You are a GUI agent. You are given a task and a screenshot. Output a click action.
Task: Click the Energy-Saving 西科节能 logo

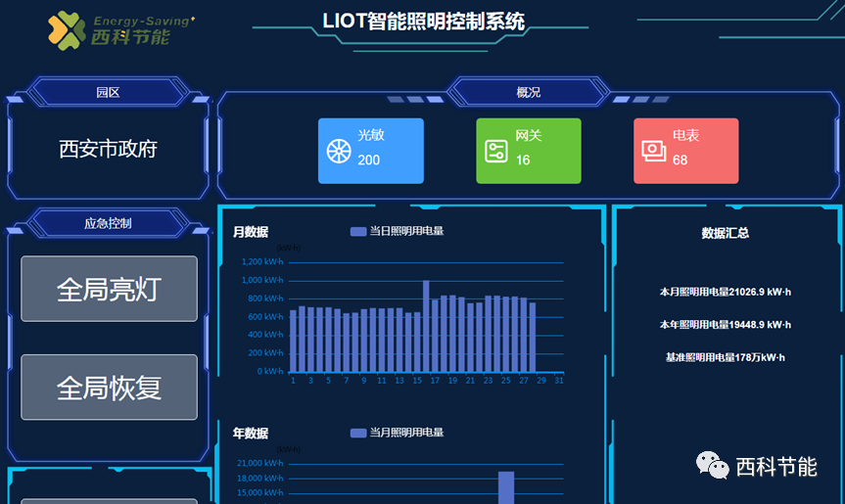coord(119,30)
